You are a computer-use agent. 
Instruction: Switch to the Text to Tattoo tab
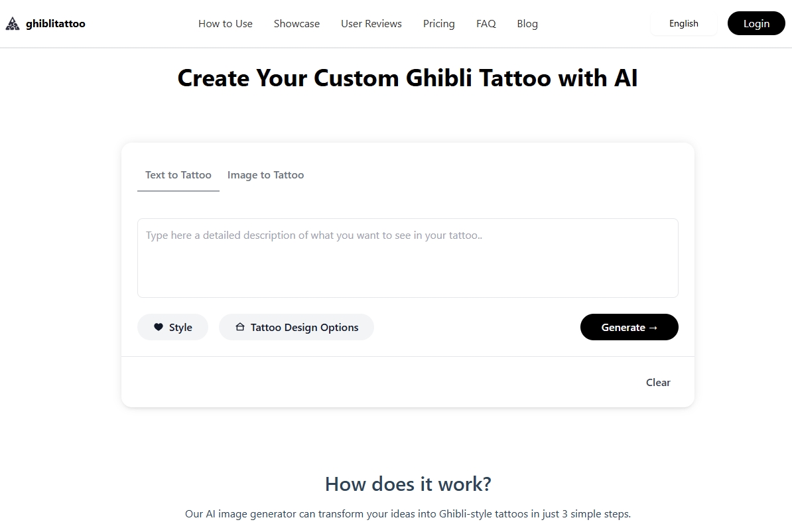tap(178, 175)
